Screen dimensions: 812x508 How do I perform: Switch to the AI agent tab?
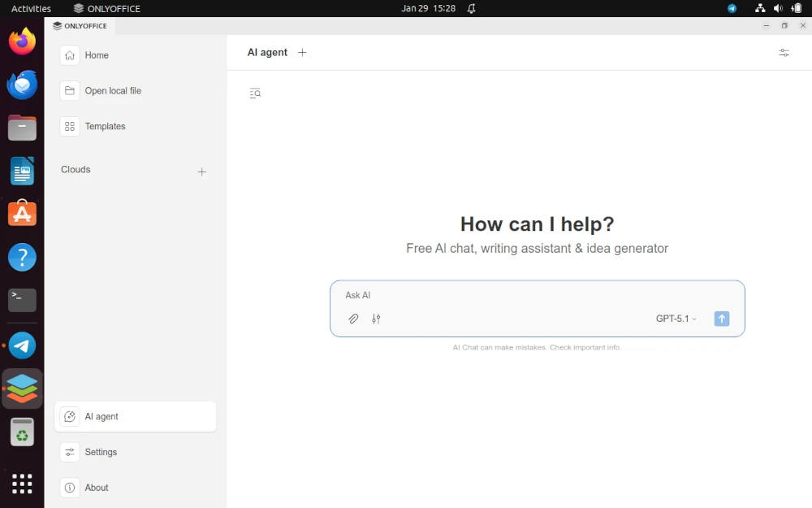coord(266,52)
